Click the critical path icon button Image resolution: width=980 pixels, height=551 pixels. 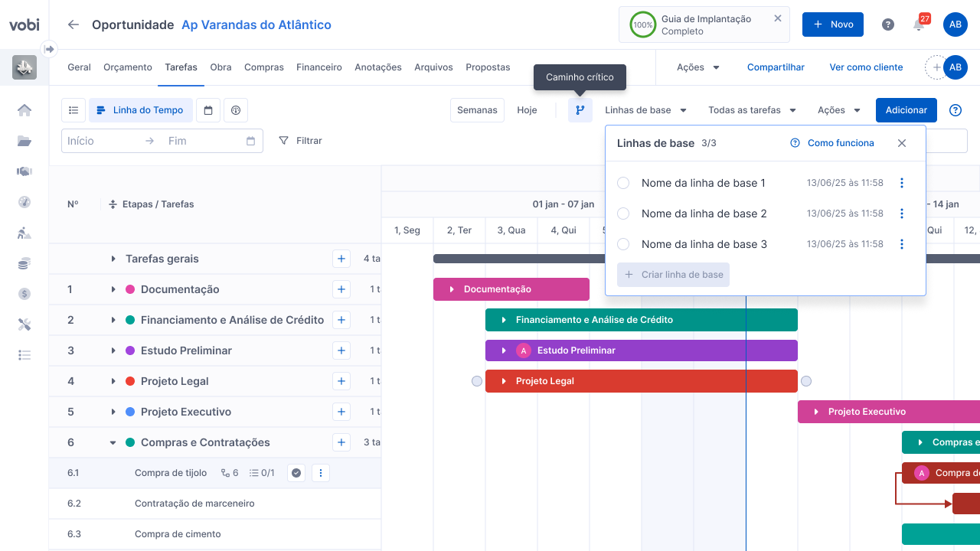[x=580, y=110]
